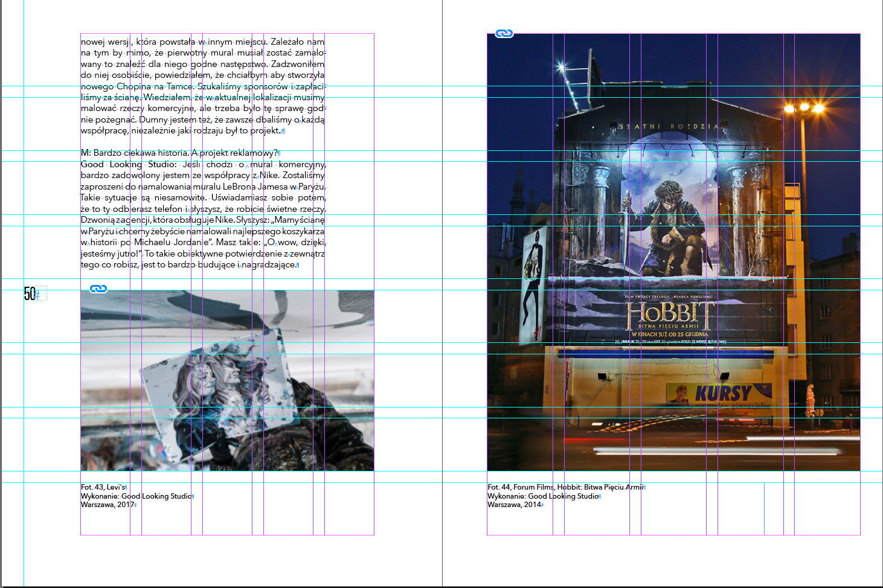Click the link badge on the Hobbit mural photo

point(504,33)
